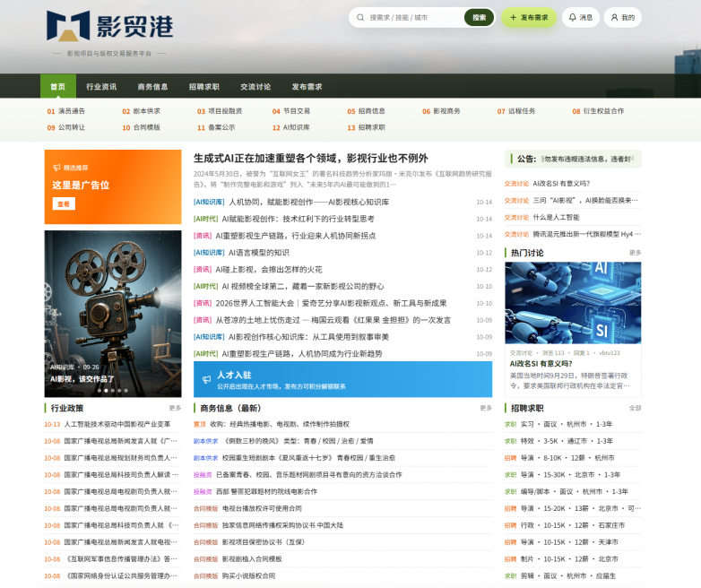
Task: Click 全部 next to 招聘求职 section
Action: (635, 408)
